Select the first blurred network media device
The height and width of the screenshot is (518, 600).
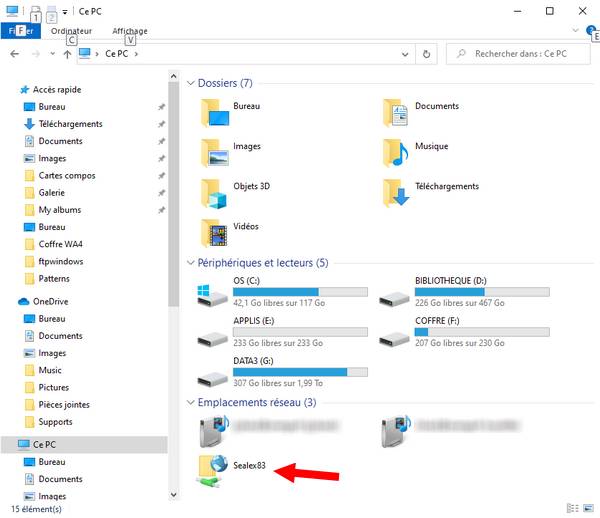tap(269, 432)
